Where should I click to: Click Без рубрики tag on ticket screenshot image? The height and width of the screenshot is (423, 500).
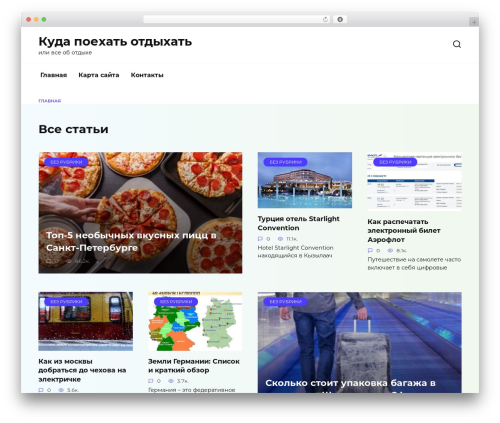tap(395, 162)
